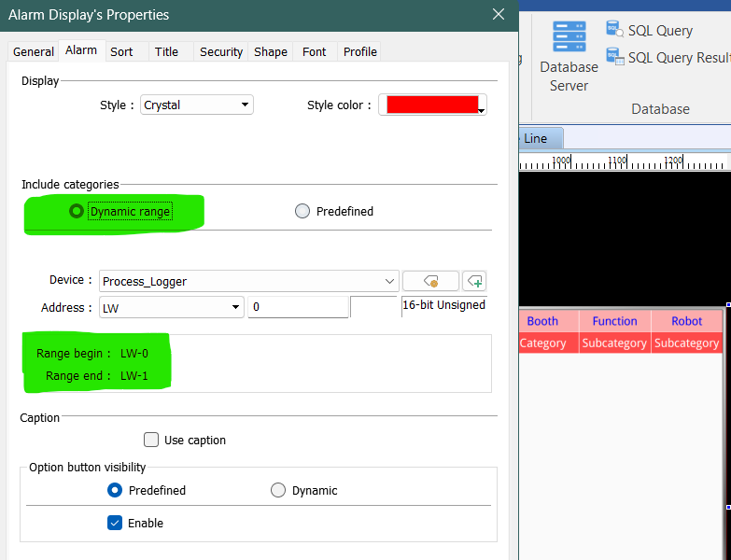Select the Predefined include categories option
The width and height of the screenshot is (731, 560).
pyautogui.click(x=302, y=212)
